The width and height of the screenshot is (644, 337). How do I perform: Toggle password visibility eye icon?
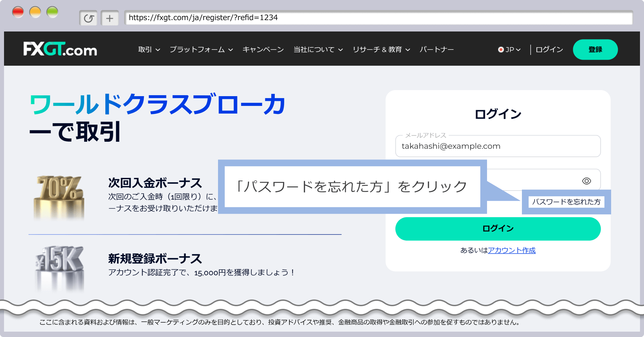(586, 181)
